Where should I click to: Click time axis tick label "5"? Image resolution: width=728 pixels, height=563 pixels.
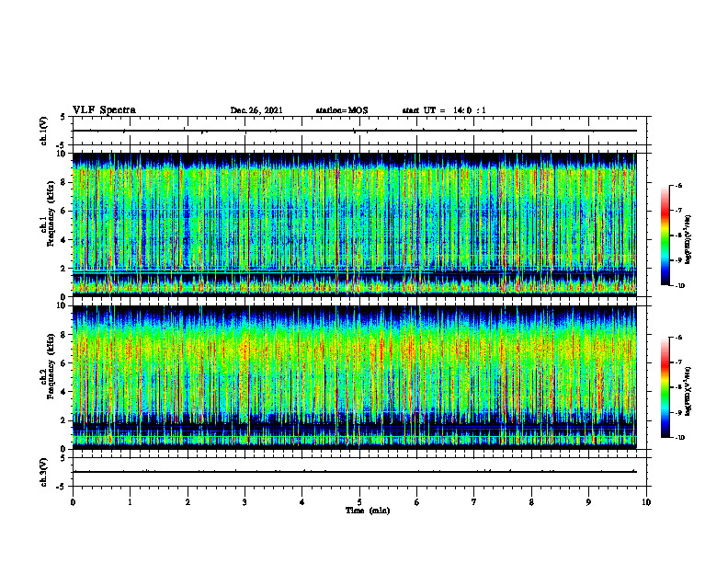[359, 502]
